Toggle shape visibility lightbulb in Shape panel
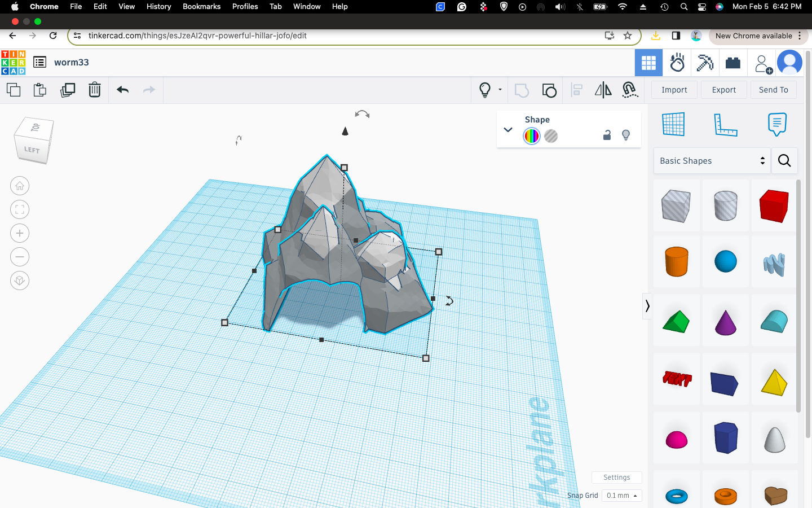 [626, 135]
